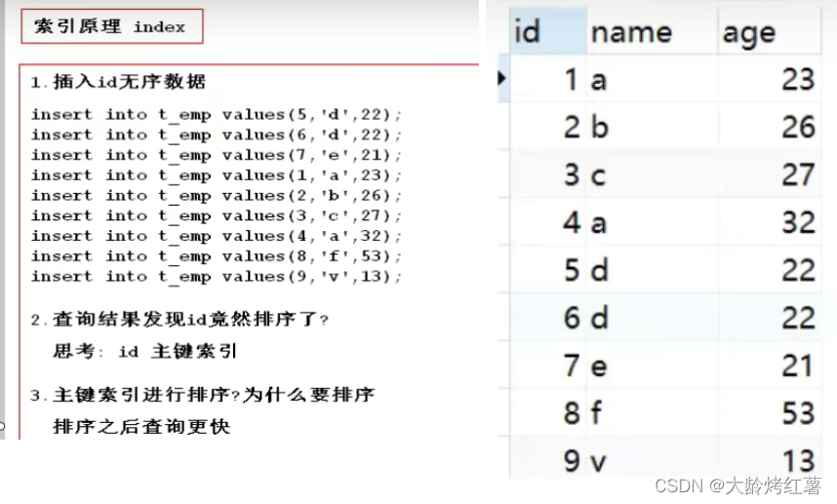The image size is (837, 504).
Task: Click heading '3.主键索引进行排序?为什么要排序'
Action: click(x=203, y=395)
